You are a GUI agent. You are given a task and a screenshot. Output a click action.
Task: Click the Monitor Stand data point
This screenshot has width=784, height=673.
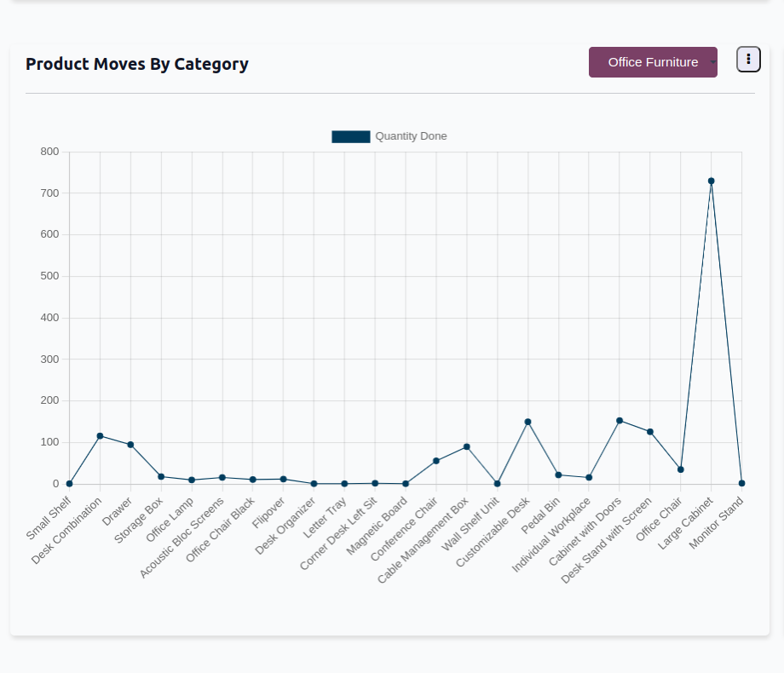pyautogui.click(x=741, y=483)
